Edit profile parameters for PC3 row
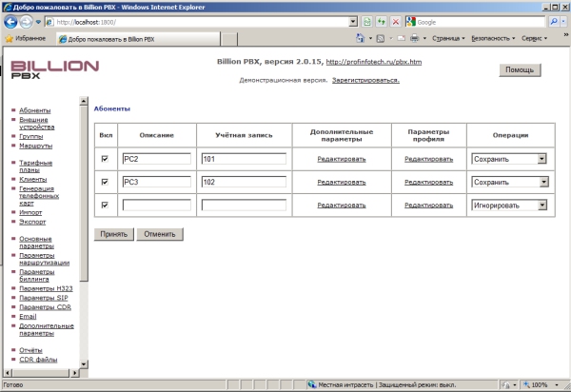Image resolution: width=571 pixels, height=392 pixels. point(428,183)
